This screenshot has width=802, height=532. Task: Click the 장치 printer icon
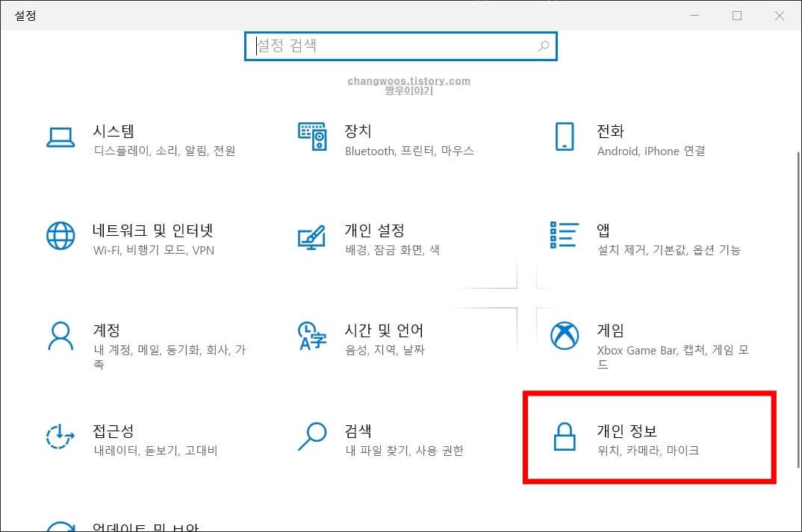point(312,137)
